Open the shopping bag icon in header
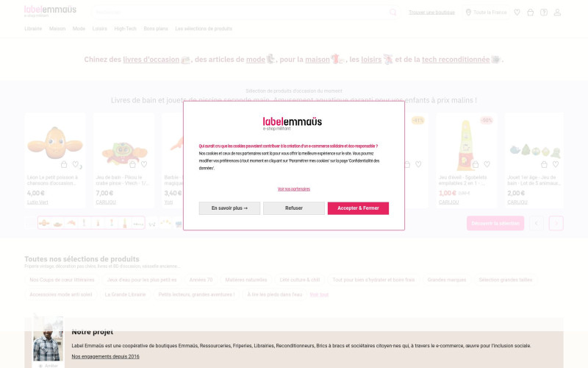 pyautogui.click(x=530, y=13)
